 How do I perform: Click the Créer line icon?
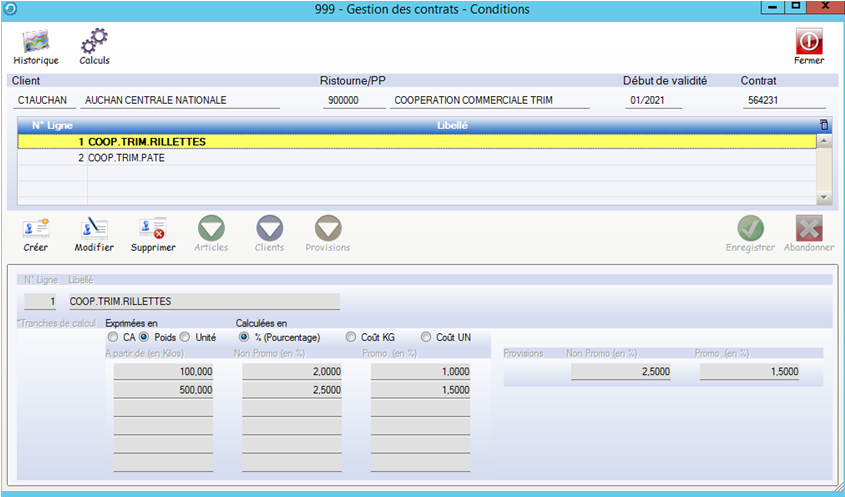click(x=35, y=230)
